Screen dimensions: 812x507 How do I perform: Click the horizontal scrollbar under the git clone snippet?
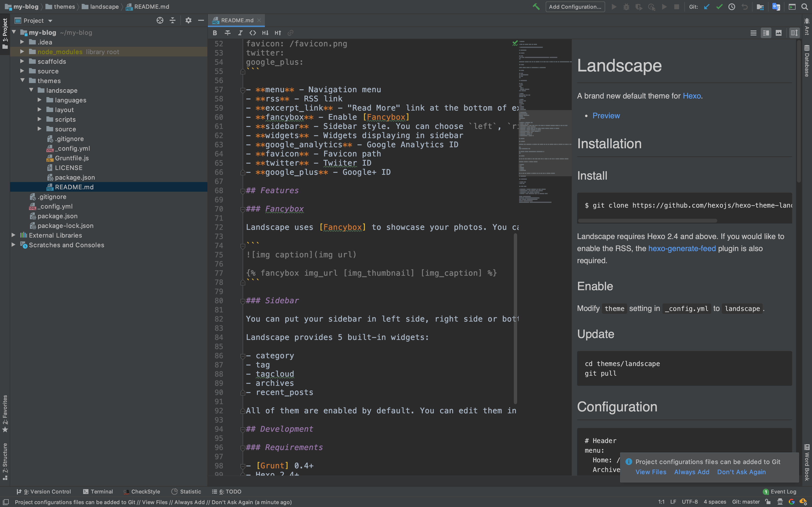click(648, 221)
